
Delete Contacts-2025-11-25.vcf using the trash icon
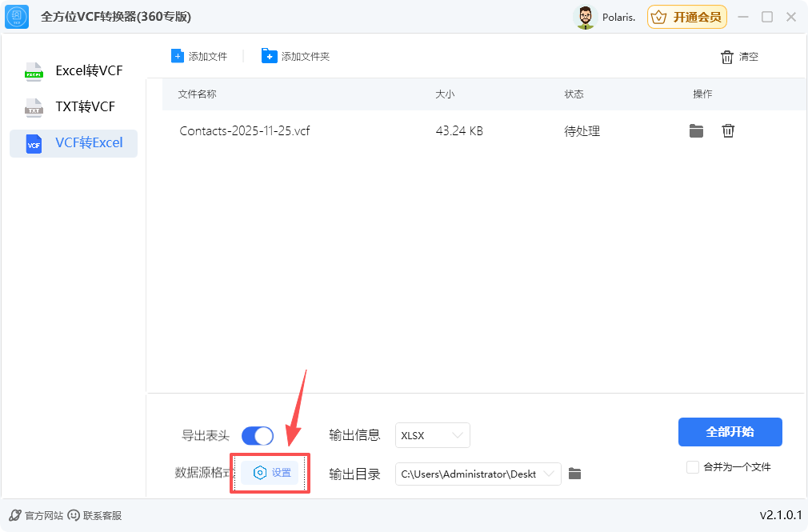[728, 130]
